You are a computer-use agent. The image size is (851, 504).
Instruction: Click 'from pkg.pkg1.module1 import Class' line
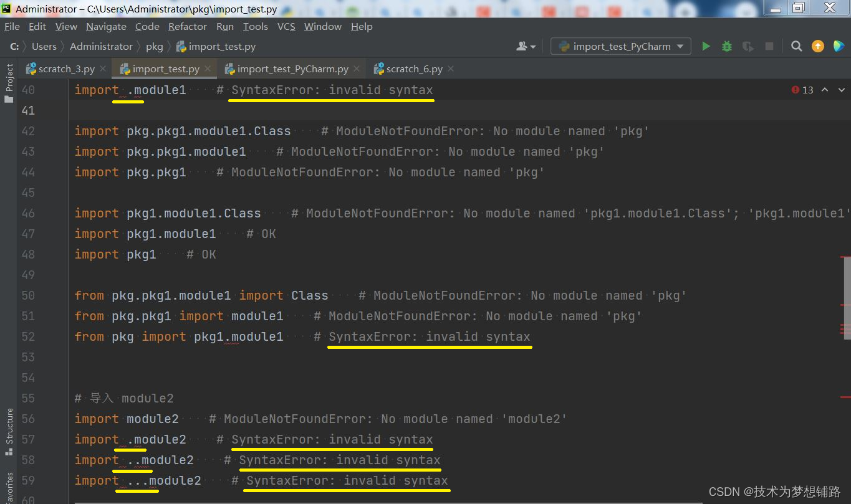pos(201,295)
